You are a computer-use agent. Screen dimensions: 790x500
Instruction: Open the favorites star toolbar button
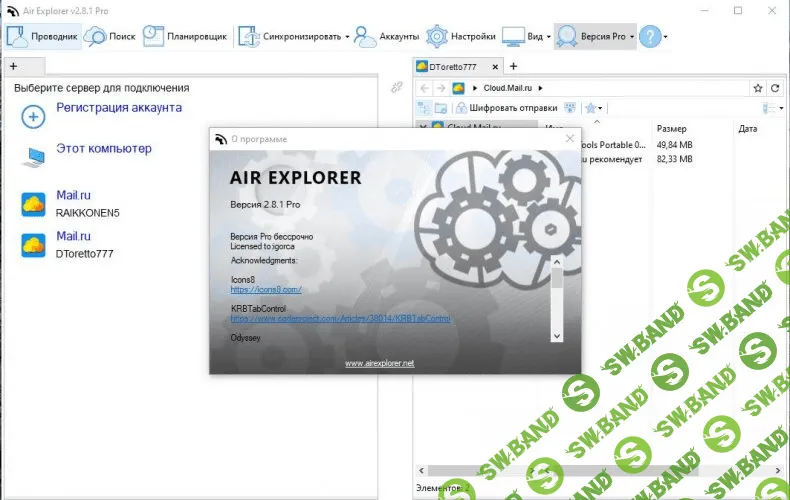click(591, 108)
